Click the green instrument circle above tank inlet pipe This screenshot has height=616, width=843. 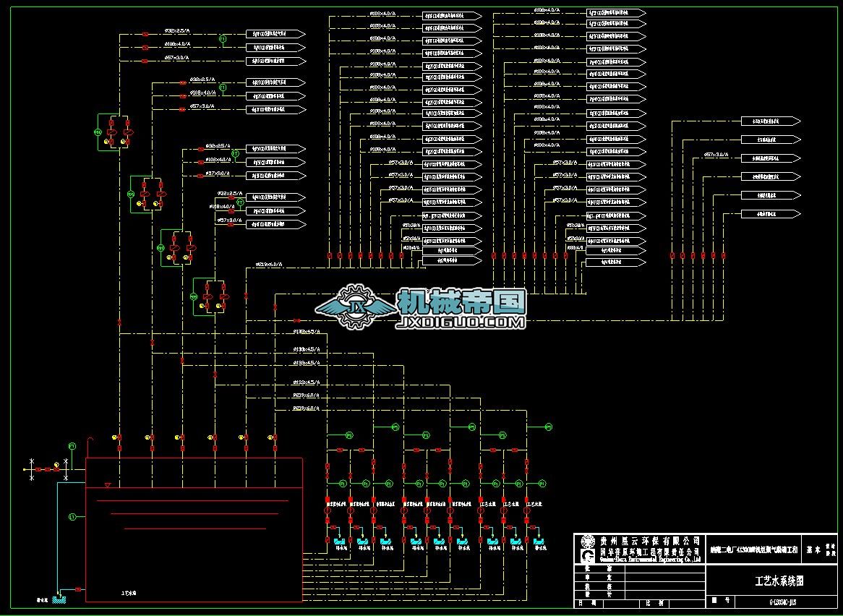72,446
